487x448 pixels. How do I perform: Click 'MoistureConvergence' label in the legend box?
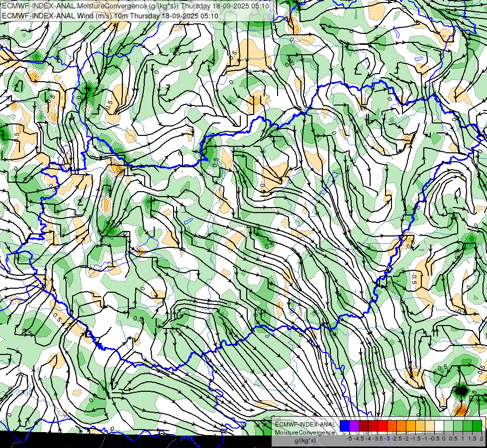point(305,433)
